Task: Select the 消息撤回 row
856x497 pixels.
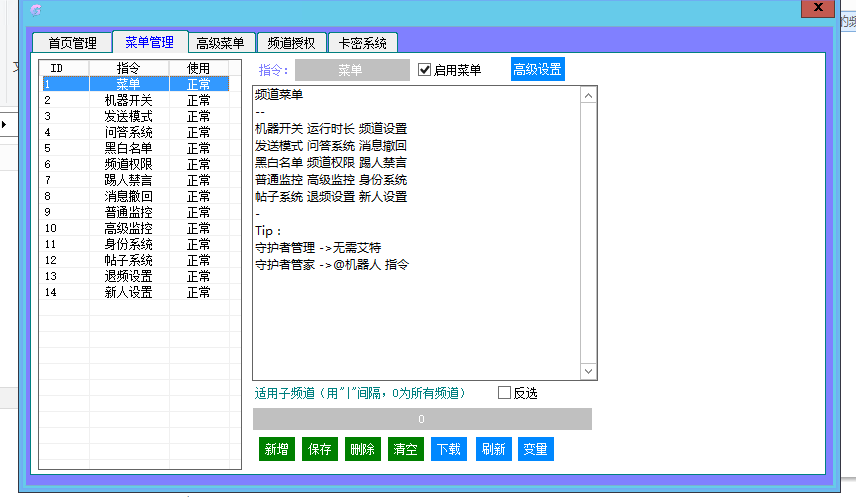Action: 135,196
